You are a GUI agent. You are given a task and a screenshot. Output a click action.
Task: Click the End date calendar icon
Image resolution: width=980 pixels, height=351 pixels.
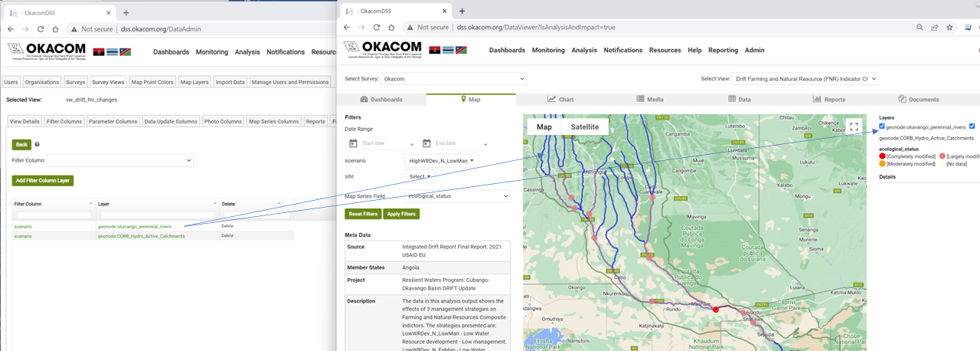(x=426, y=143)
